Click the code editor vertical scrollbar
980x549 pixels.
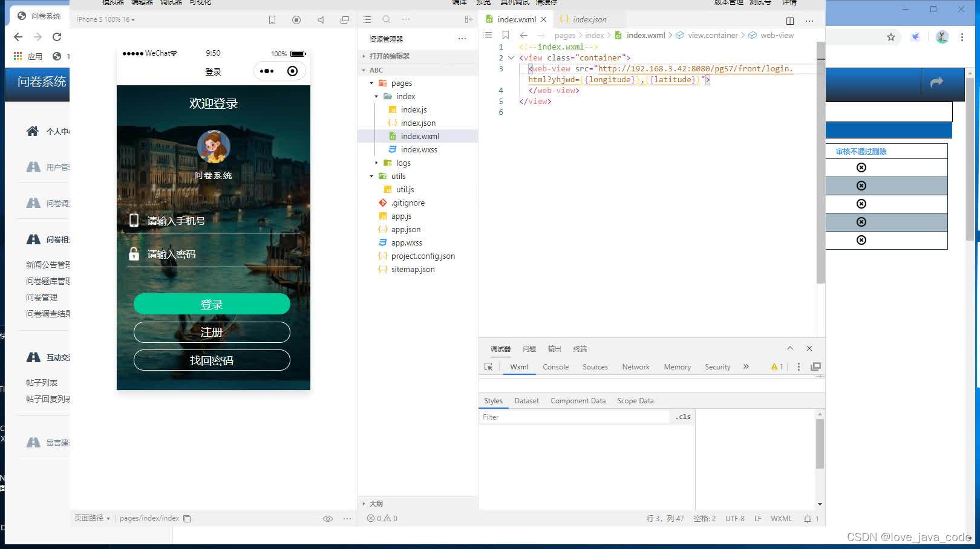pyautogui.click(x=821, y=163)
